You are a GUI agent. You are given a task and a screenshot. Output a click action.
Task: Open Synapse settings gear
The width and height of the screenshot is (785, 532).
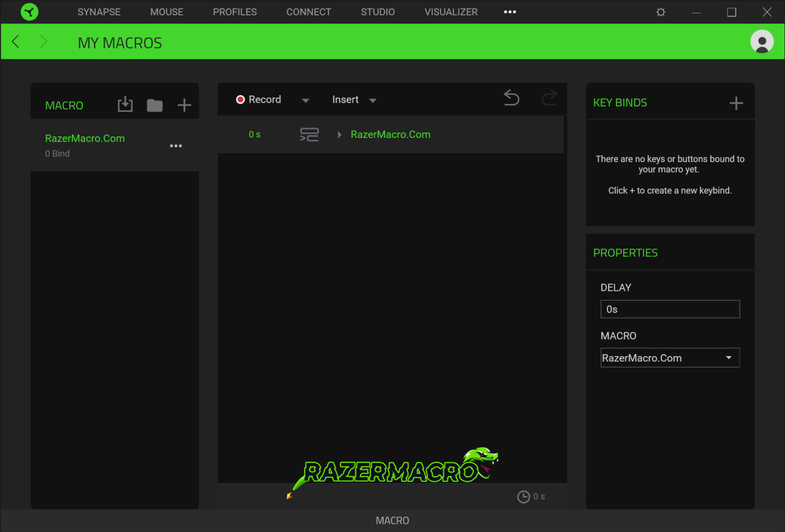661,12
